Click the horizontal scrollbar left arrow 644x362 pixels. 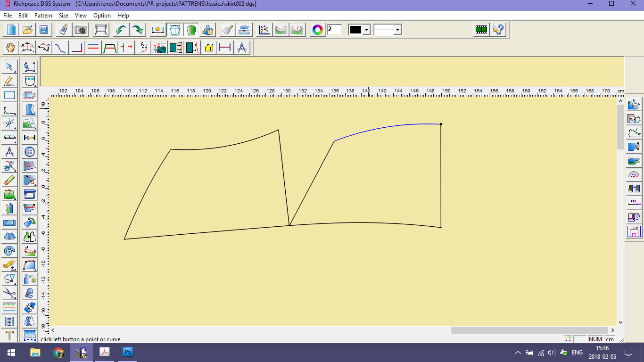pos(53,330)
